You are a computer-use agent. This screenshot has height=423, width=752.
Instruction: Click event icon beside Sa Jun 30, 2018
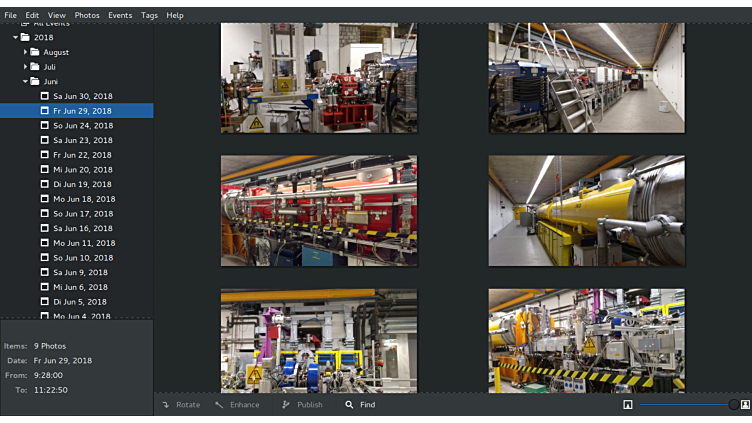tap(44, 96)
